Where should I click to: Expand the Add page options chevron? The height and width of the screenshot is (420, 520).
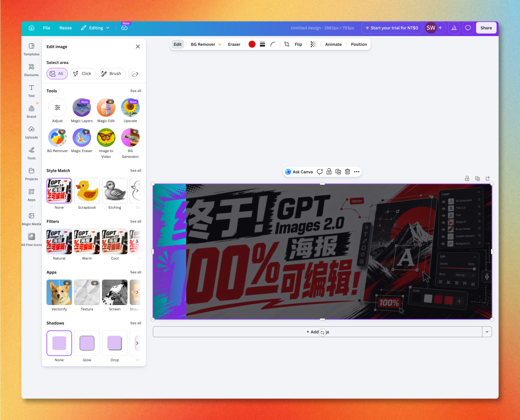[487, 332]
